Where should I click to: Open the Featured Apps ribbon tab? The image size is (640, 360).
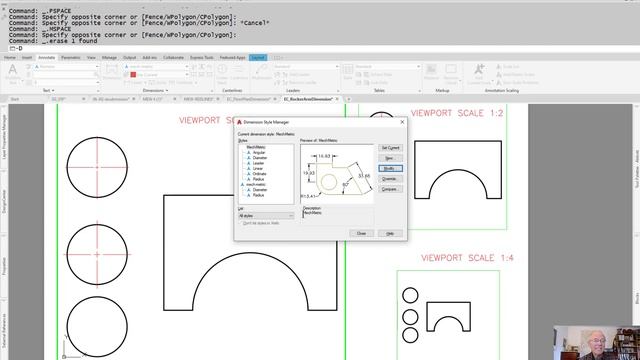[x=232, y=58]
